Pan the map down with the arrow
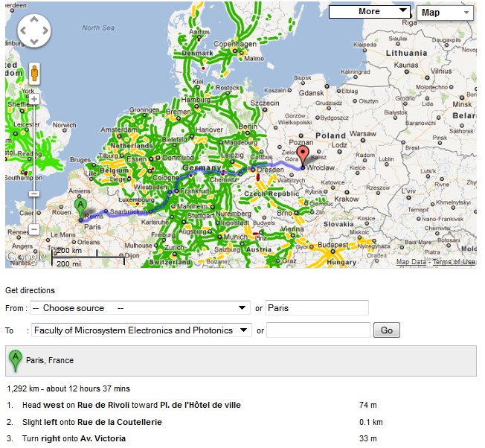This screenshot has height=448, width=485. (34, 42)
